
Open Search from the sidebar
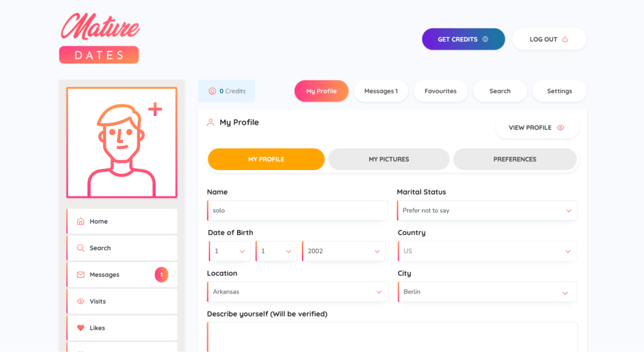(x=122, y=248)
